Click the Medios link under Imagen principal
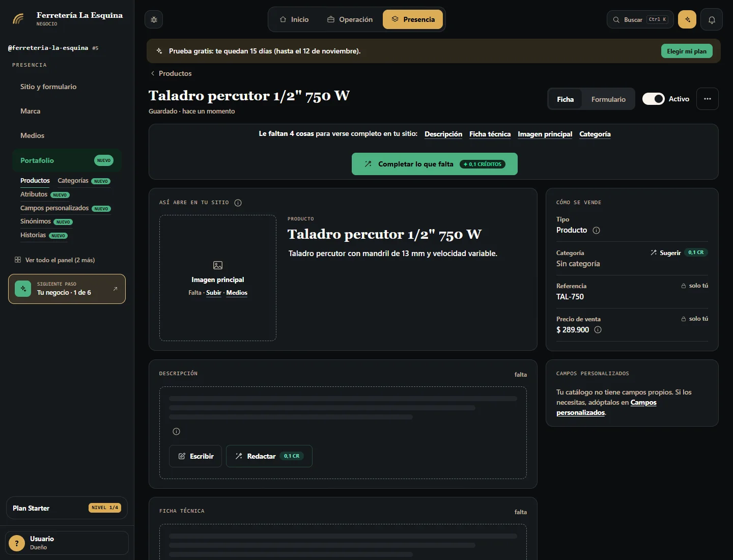733x560 pixels. tap(237, 293)
